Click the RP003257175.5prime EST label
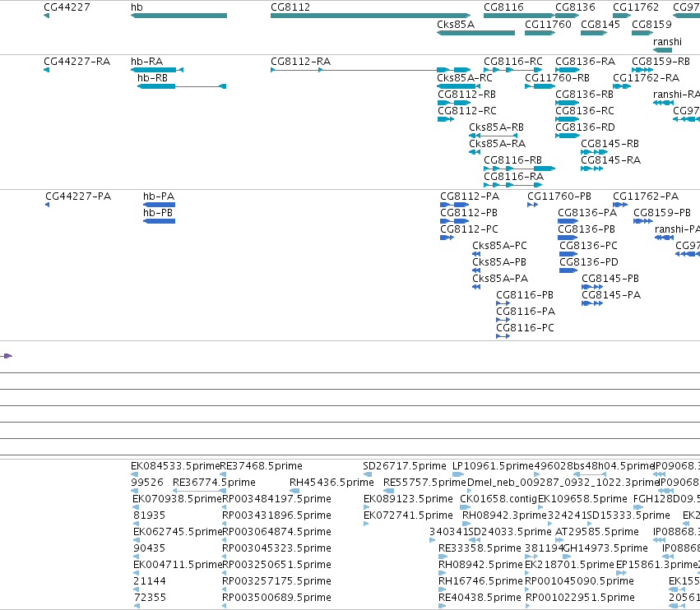 276,581
